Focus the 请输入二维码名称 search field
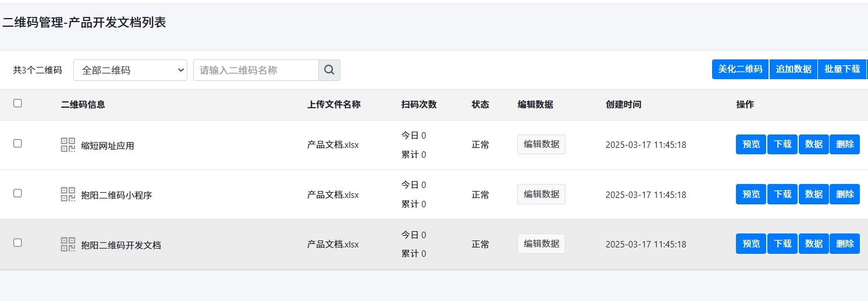 click(x=256, y=70)
